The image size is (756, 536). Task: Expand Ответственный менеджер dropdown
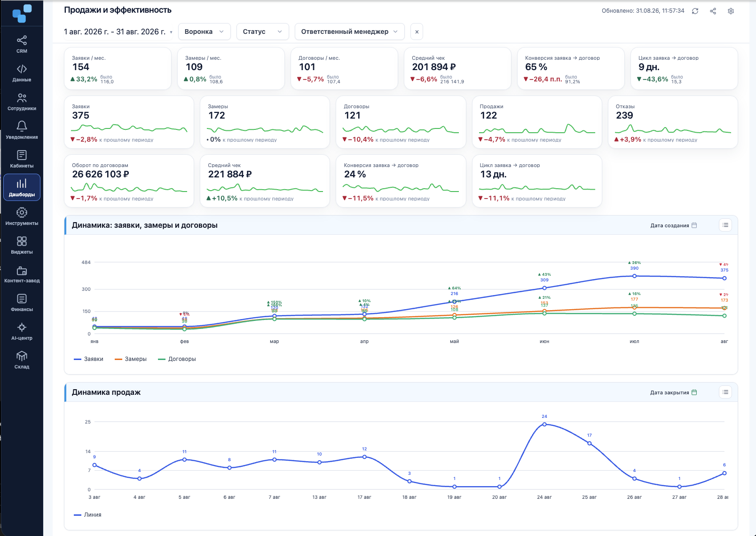tap(350, 32)
